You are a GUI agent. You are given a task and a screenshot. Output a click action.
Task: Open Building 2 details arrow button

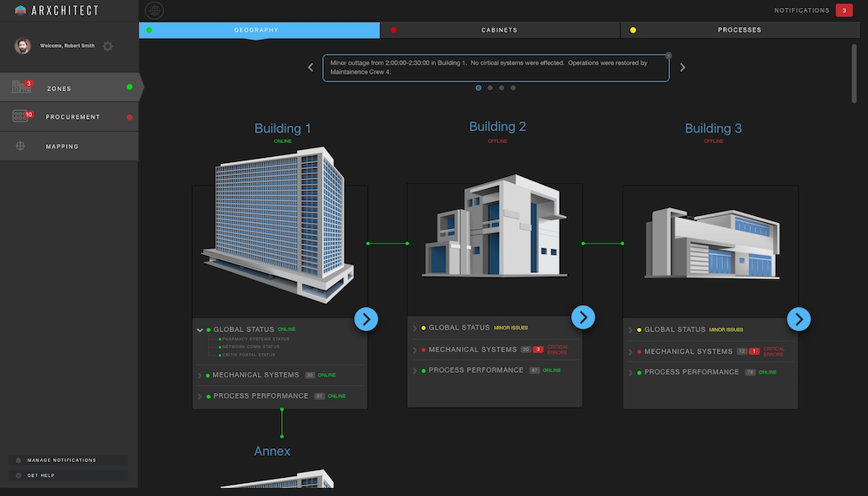[x=582, y=317]
